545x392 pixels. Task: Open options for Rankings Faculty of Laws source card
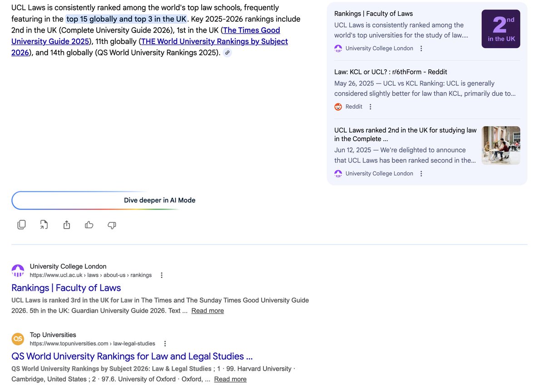[421, 49]
